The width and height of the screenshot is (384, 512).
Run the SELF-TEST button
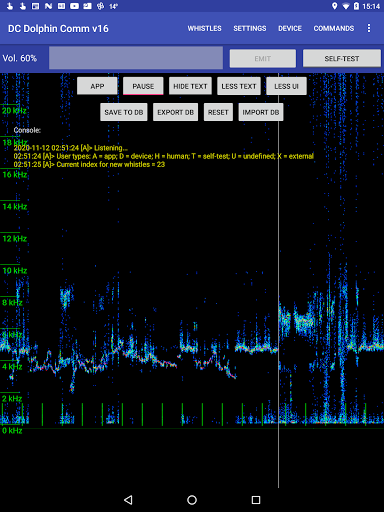(342, 58)
